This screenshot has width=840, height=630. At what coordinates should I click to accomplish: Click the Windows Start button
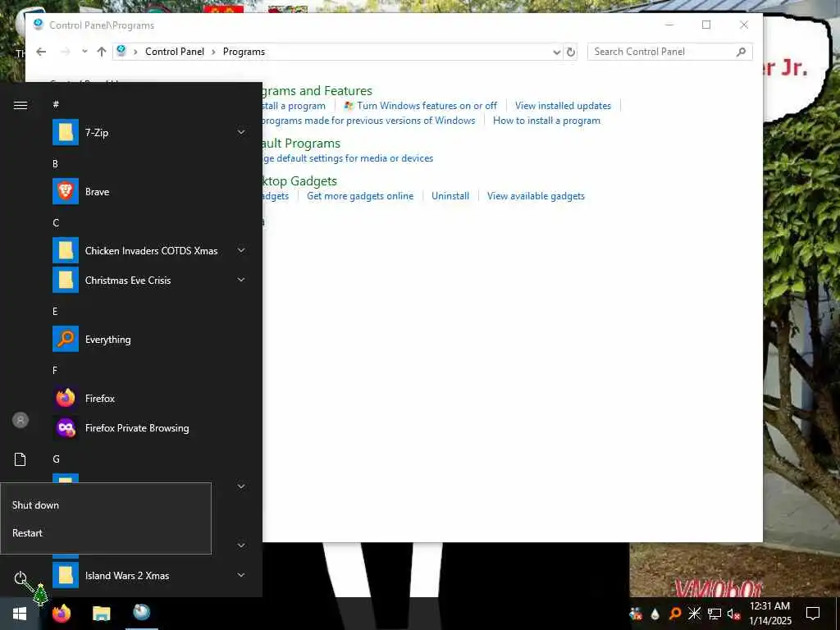20,614
